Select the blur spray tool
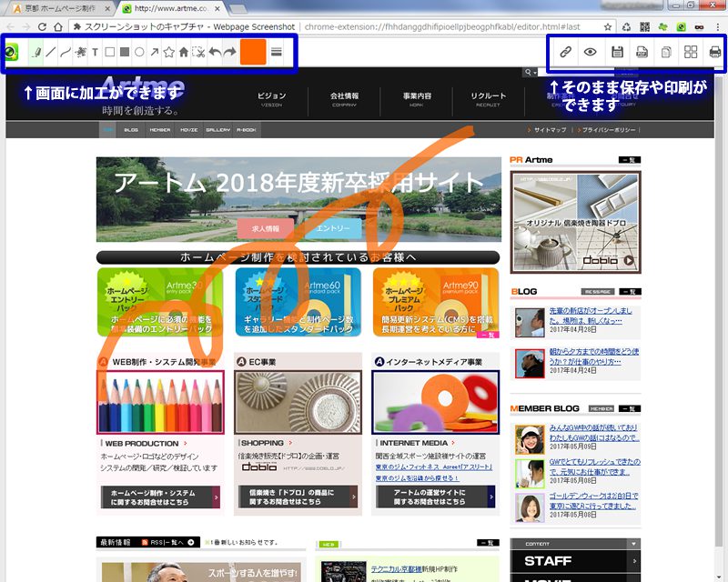Screen dimensions: 728x582 (80, 52)
